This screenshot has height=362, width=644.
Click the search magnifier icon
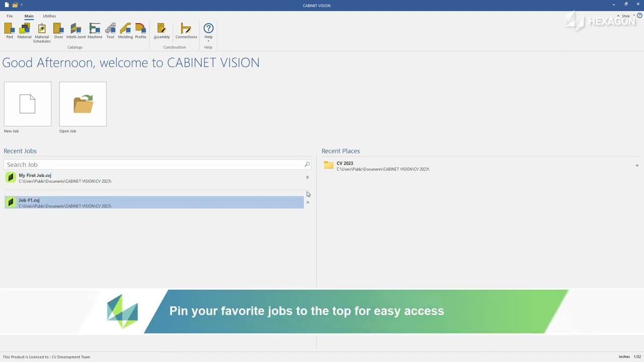click(307, 164)
